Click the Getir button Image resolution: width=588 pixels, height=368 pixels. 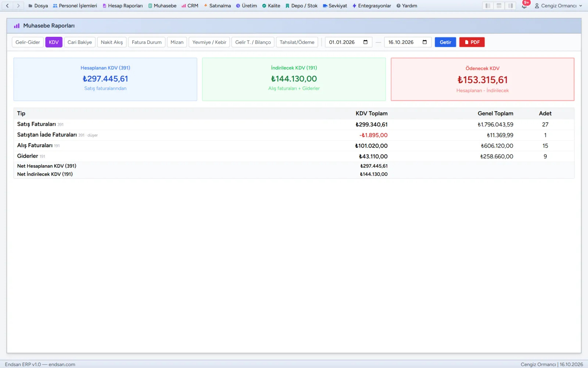[445, 42]
